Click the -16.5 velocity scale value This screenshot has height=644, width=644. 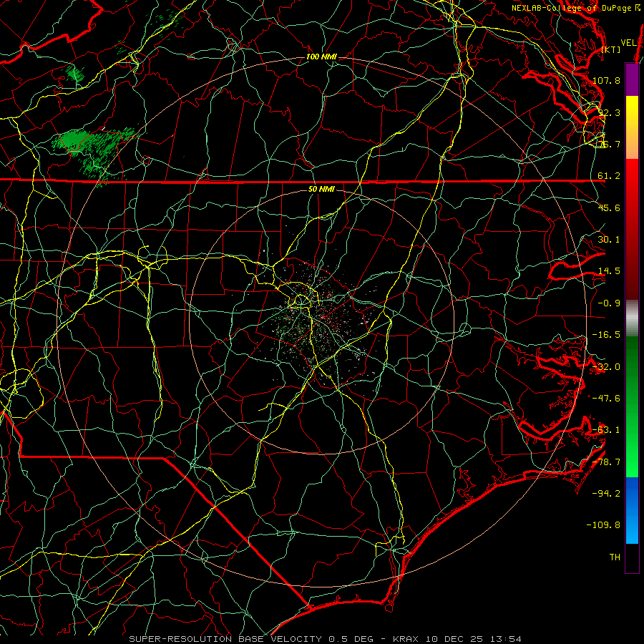point(607,335)
